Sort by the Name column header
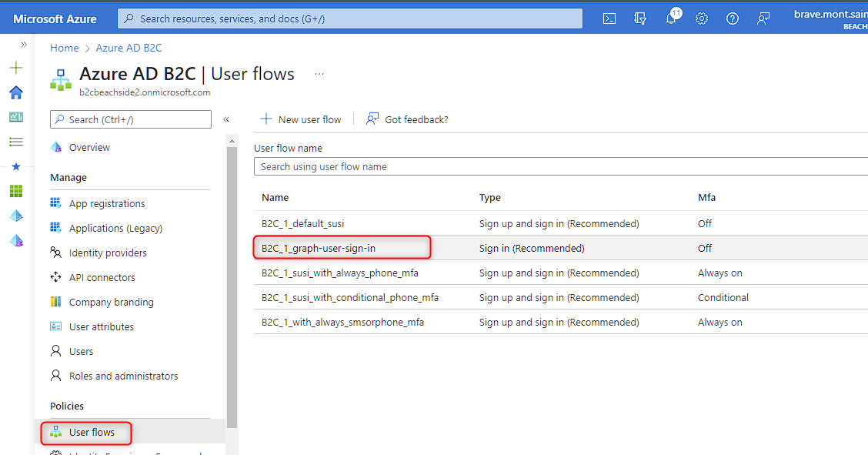This screenshot has width=868, height=455. click(x=275, y=198)
